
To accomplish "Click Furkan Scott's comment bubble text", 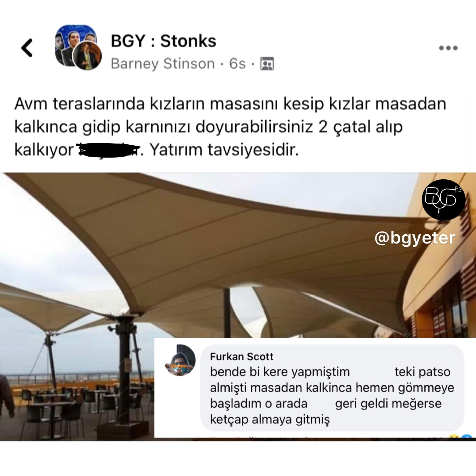I will click(332, 395).
